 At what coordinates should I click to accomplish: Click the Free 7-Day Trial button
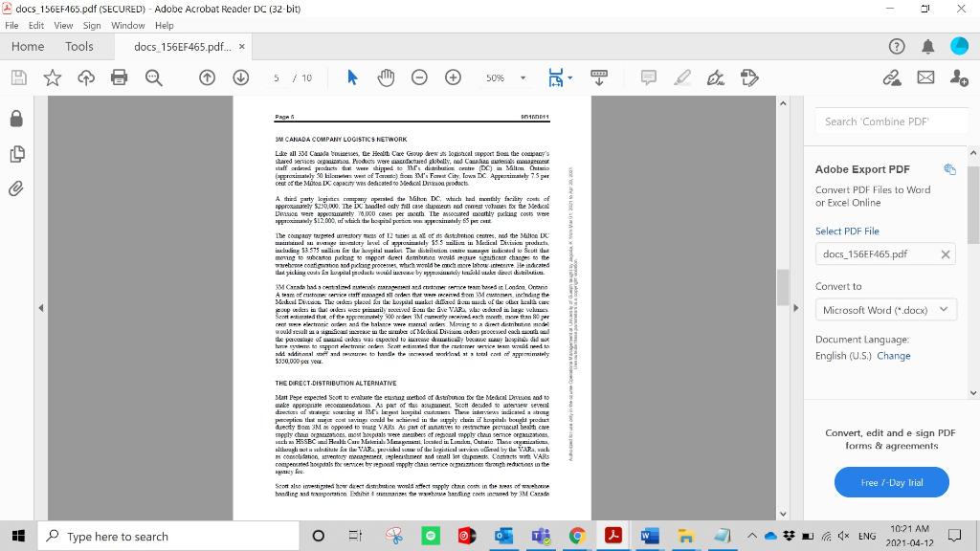[x=891, y=482]
